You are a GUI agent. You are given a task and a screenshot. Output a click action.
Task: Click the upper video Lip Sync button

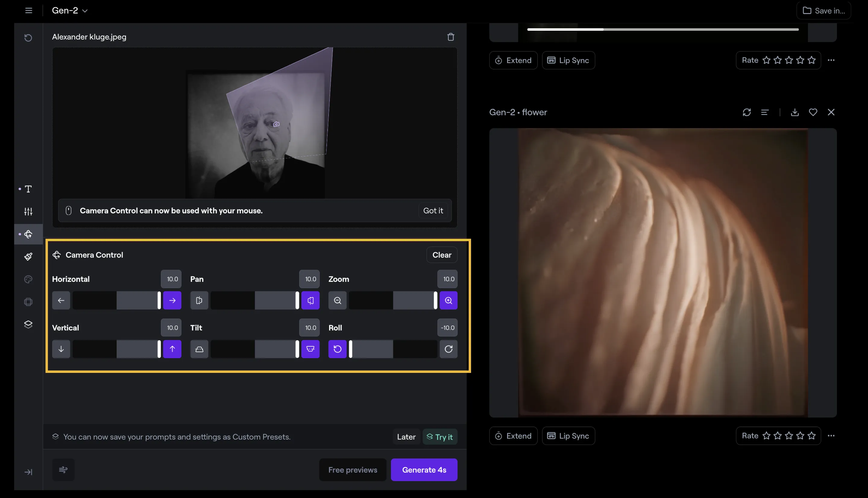568,61
